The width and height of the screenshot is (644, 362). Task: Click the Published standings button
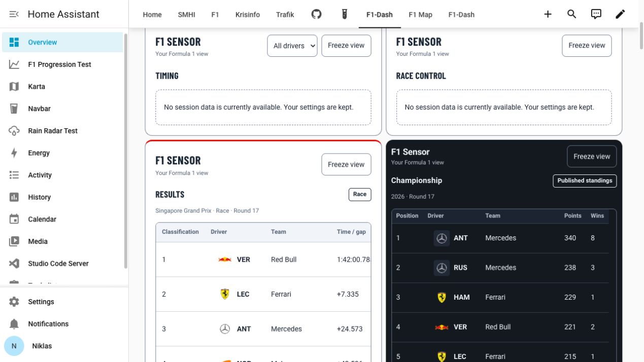point(585,180)
